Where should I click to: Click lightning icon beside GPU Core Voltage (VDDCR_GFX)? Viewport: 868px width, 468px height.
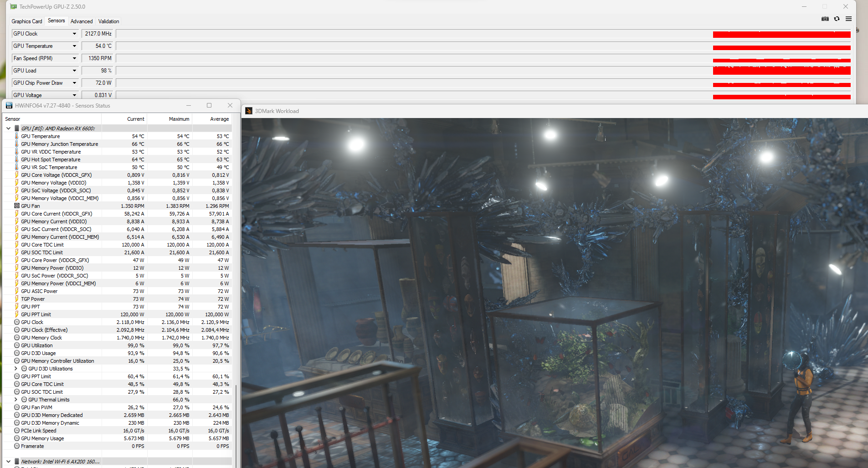click(17, 175)
